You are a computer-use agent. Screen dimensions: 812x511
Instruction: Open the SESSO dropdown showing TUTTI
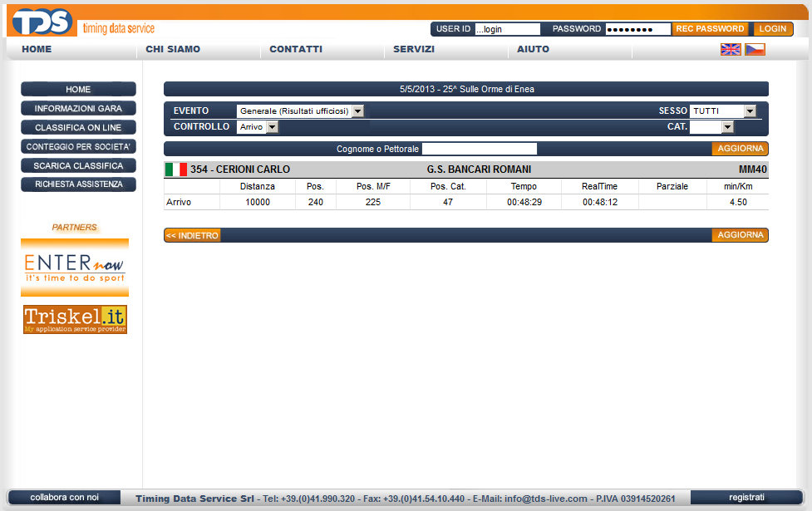pyautogui.click(x=722, y=111)
